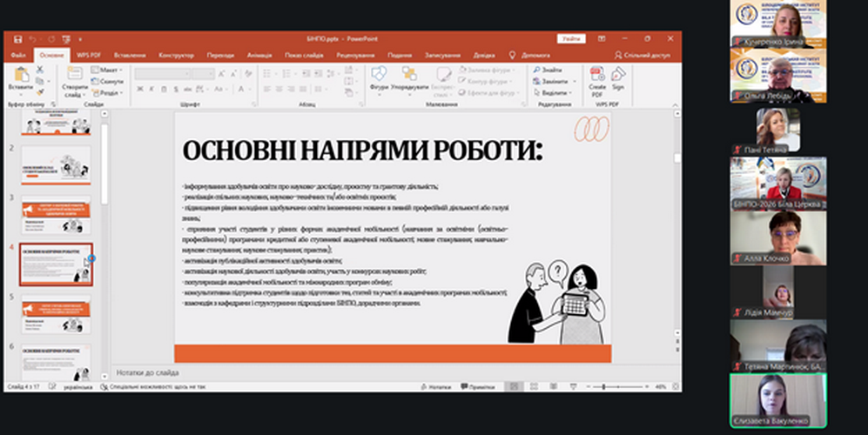Screen dimensions: 868x435
Task: Select slide 5 thumbnail in slide panel
Action: point(56,314)
